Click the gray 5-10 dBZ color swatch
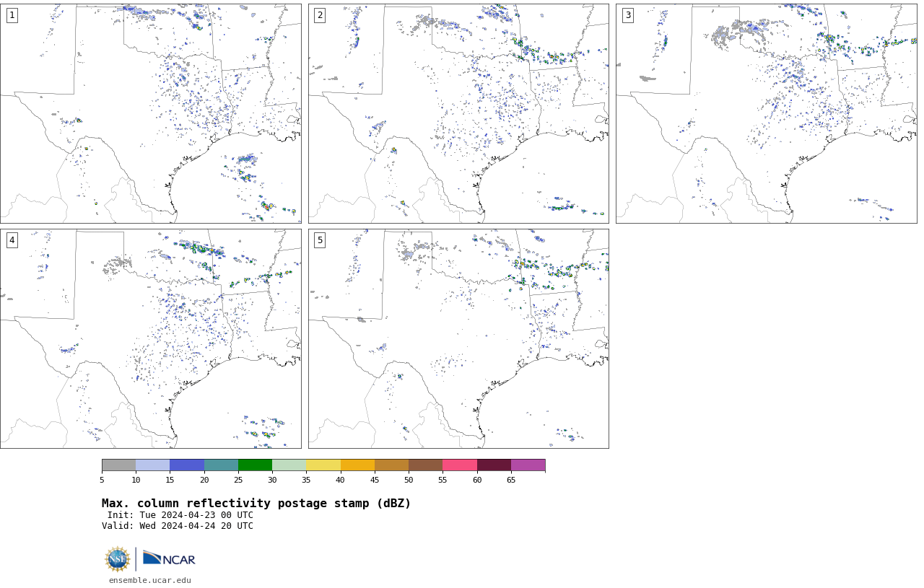The image size is (924, 588). pyautogui.click(x=118, y=465)
